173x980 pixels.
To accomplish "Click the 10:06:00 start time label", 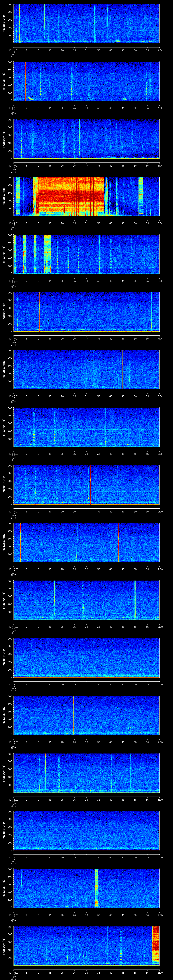I will tap(13, 339).
